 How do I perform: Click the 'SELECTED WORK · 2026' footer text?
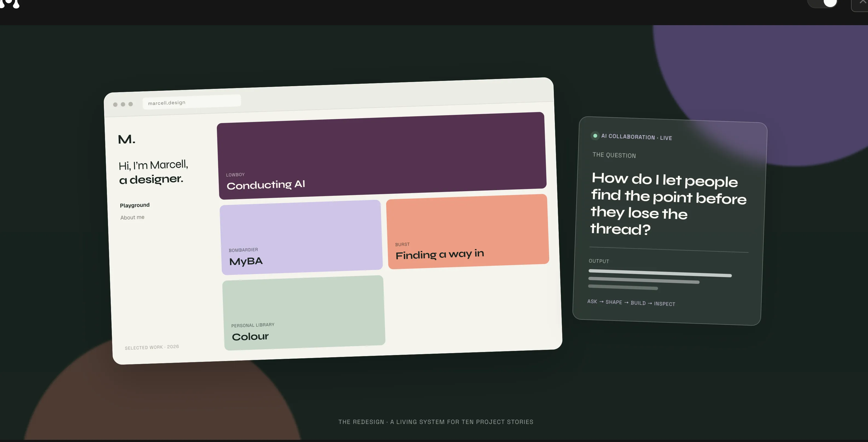point(152,347)
